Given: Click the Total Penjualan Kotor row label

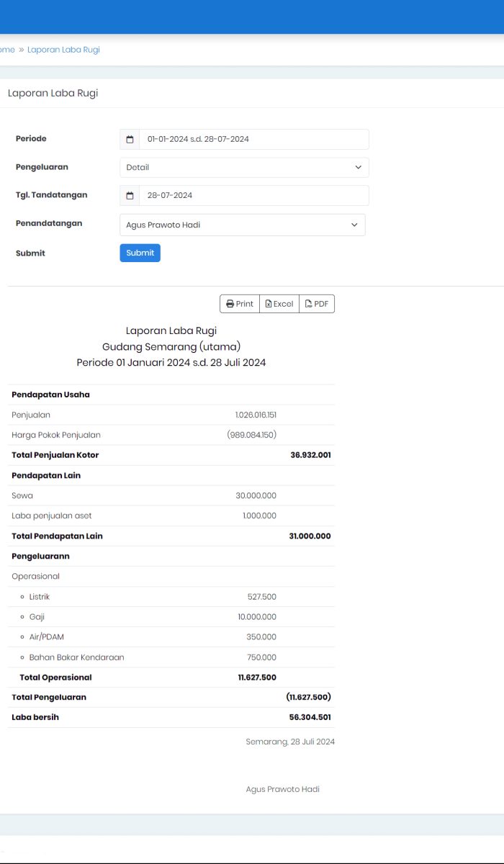Looking at the screenshot, I should click(x=55, y=455).
